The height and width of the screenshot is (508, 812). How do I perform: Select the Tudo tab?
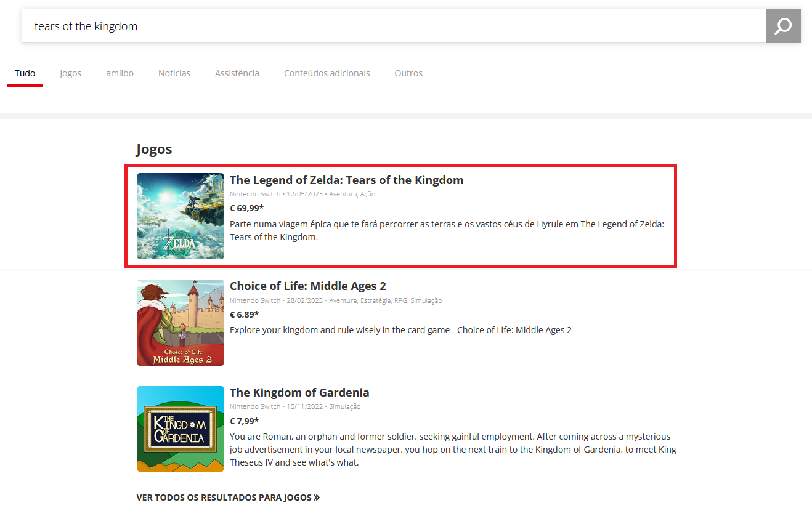click(x=25, y=73)
